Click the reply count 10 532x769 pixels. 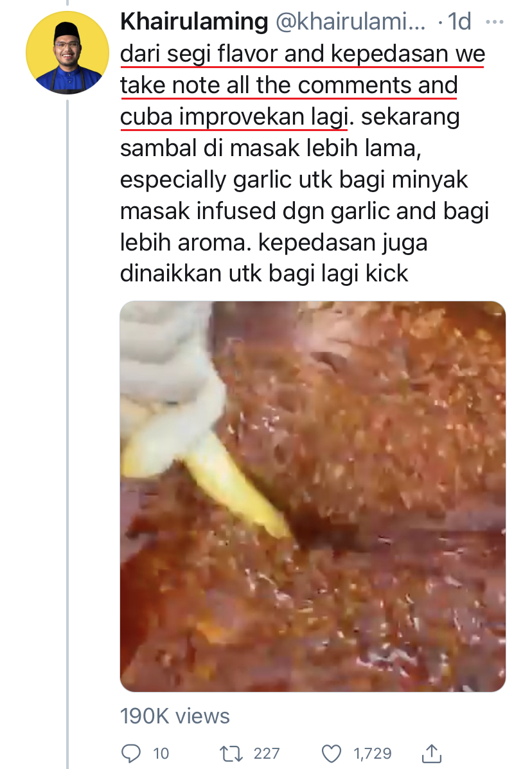click(x=161, y=754)
